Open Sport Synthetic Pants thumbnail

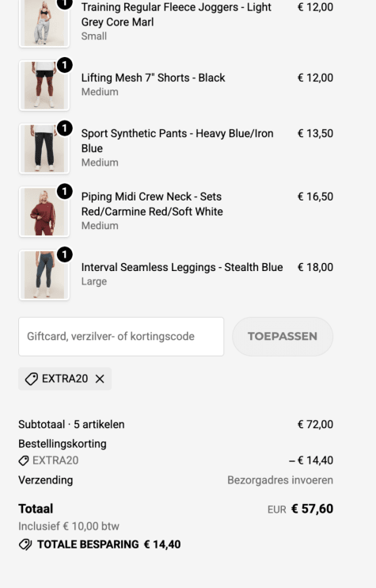tap(44, 148)
